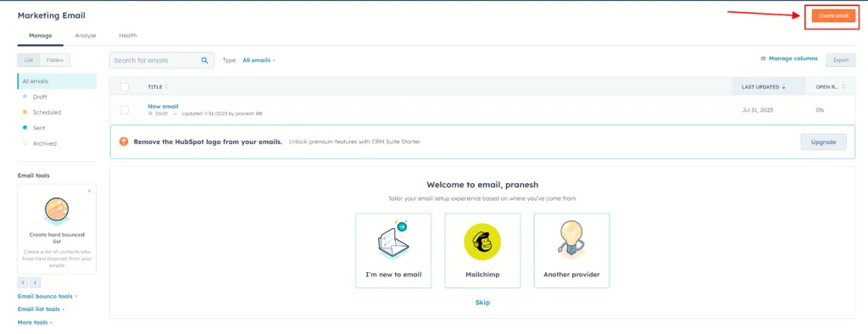The image size is (868, 334).
Task: Open Manage columns
Action: click(789, 58)
